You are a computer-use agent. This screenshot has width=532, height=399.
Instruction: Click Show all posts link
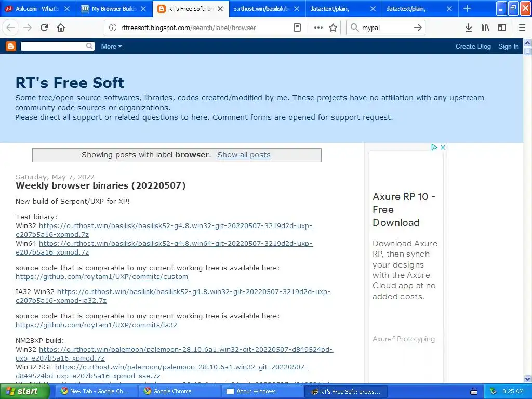[244, 155]
